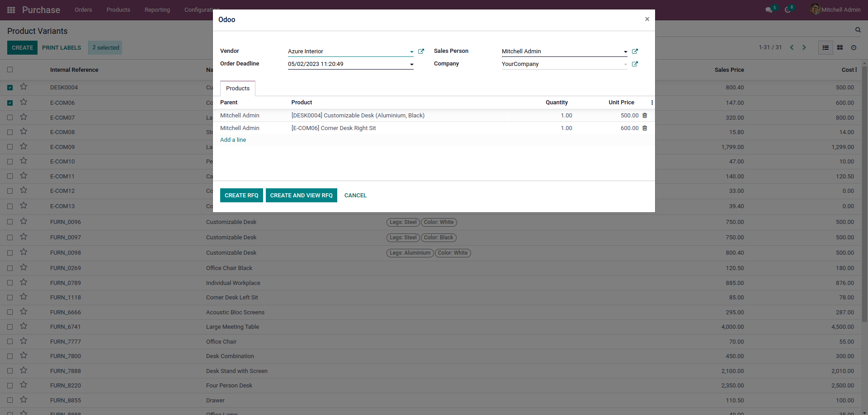Open optional columns menu in Products table
This screenshot has width=868, height=415.
point(652,103)
